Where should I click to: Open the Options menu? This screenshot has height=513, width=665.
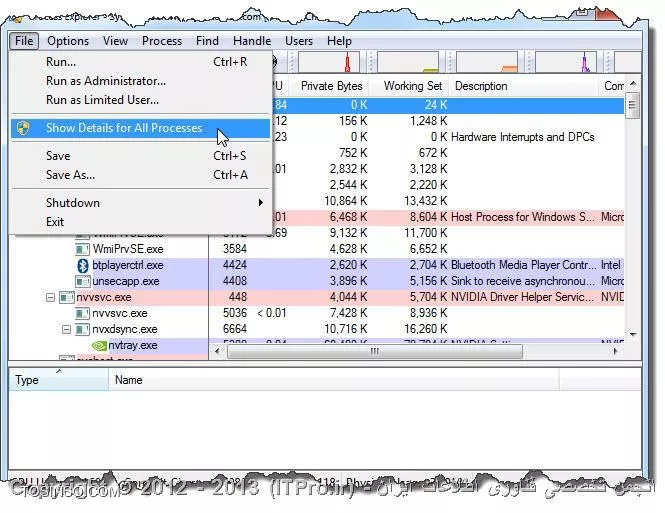(x=68, y=41)
